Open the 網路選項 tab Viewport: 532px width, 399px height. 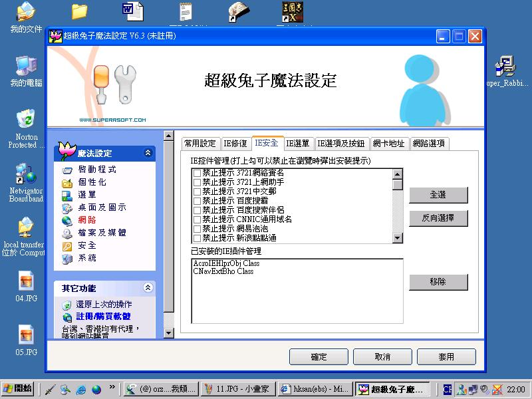pyautogui.click(x=429, y=144)
